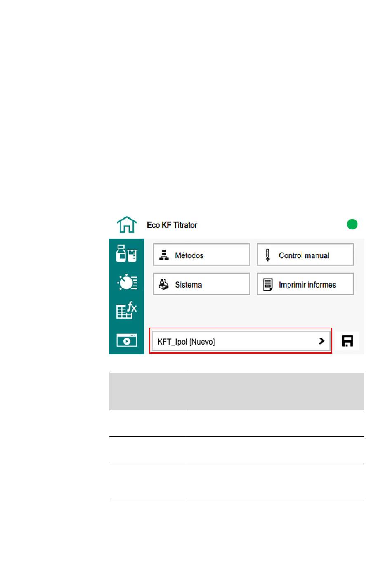
Task: Save the method with floppy disk icon
Action: pyautogui.click(x=347, y=341)
